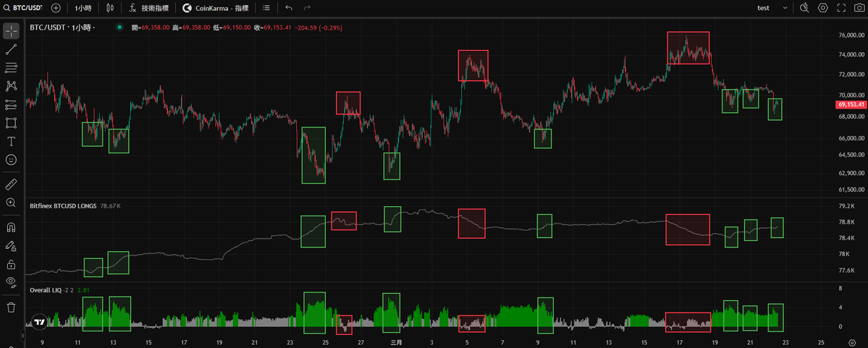
Task: Click the 79.2K longs axis label
Action: coord(846,206)
